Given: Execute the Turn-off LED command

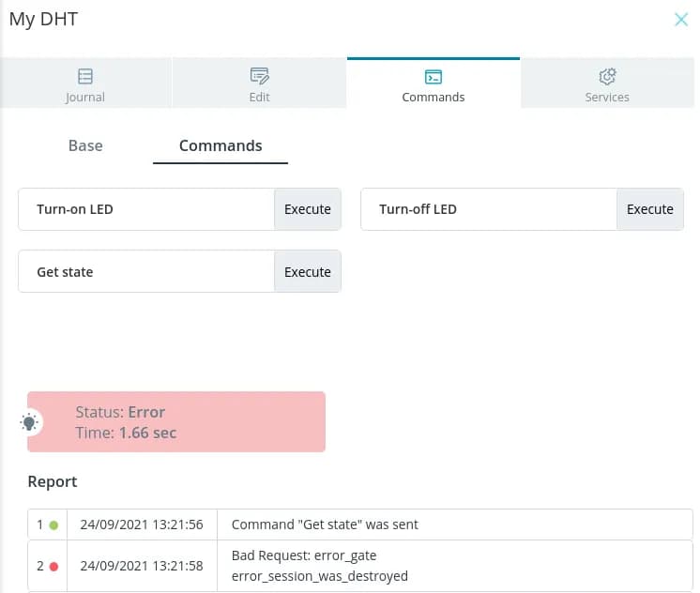Looking at the screenshot, I should (x=649, y=209).
